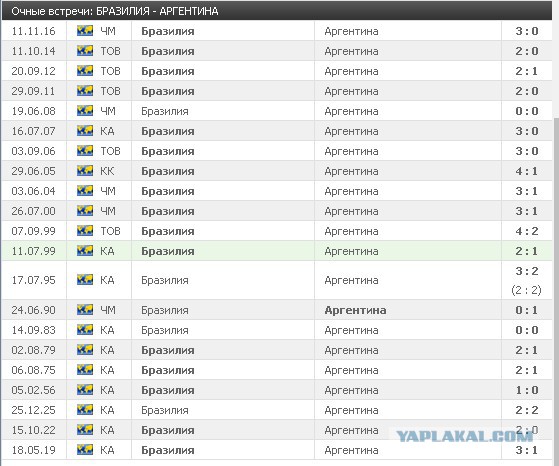Click the ЧМ label in 19.06.08 row
The width and height of the screenshot is (559, 466).
[108, 111]
